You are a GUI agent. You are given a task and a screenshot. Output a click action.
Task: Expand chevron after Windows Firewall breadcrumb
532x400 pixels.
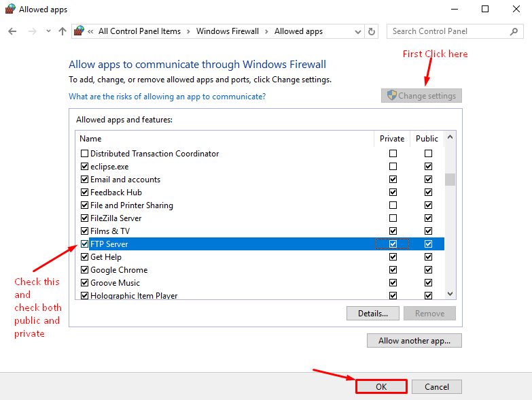(x=266, y=31)
